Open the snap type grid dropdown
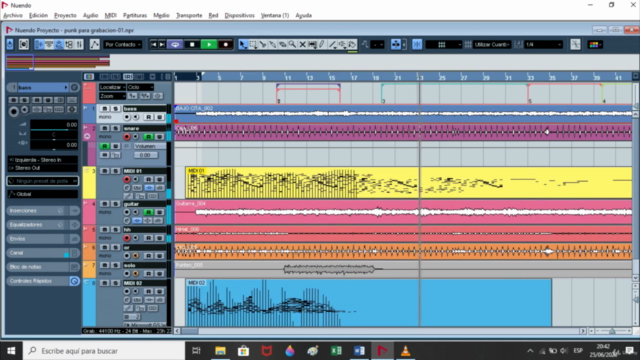Screen dimensions: 640x360 pos(444,44)
